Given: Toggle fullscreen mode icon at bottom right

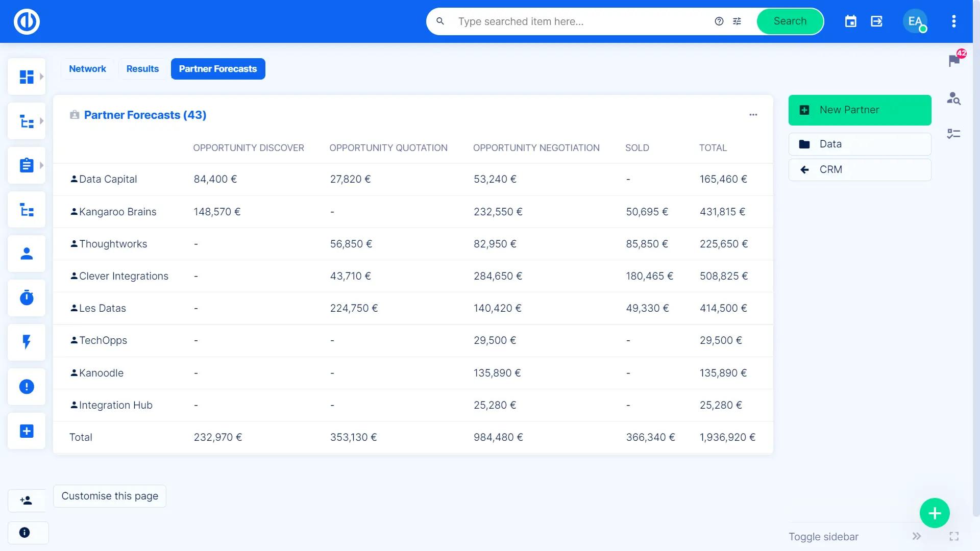Looking at the screenshot, I should (954, 536).
